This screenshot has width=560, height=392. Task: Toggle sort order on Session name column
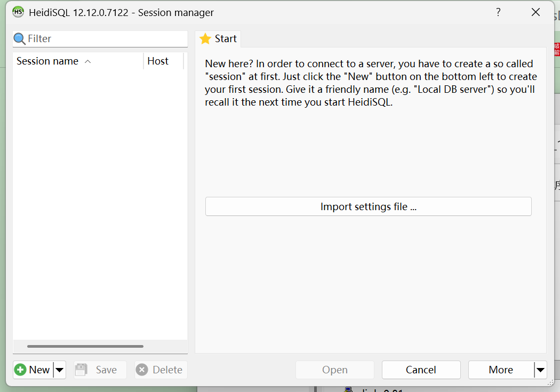click(x=47, y=61)
